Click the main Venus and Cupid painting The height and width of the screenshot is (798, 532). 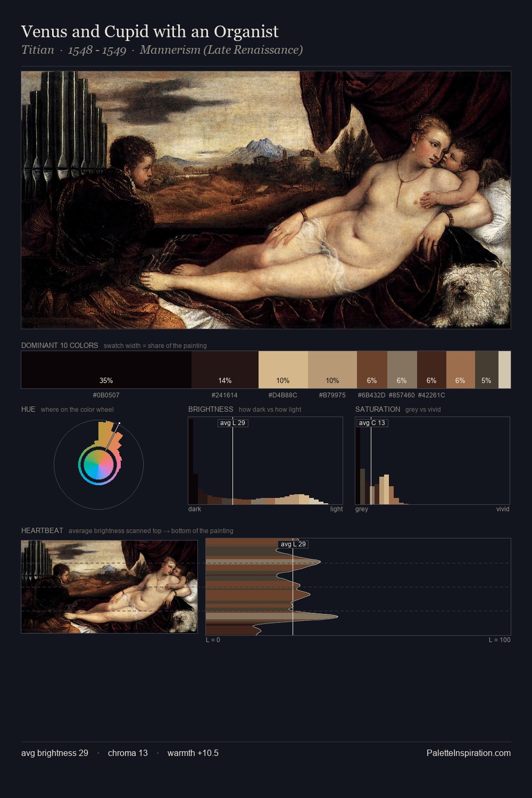click(266, 200)
